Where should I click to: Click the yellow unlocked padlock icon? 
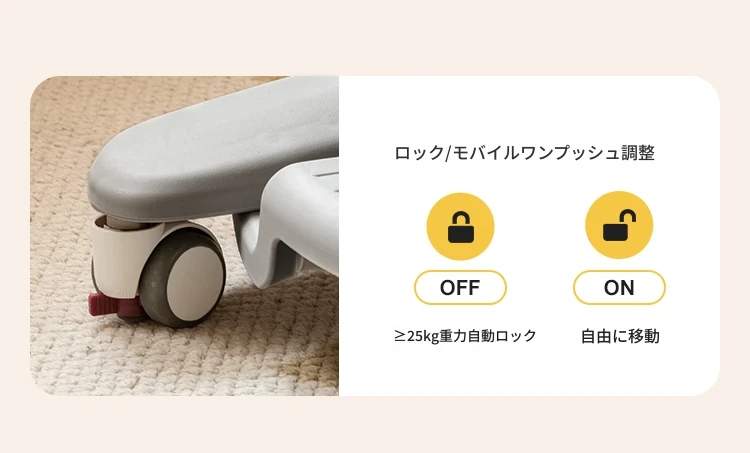pos(619,225)
